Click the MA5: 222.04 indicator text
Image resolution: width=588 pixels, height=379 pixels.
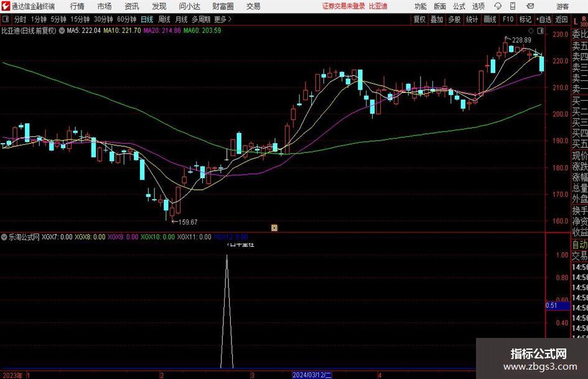83,30
